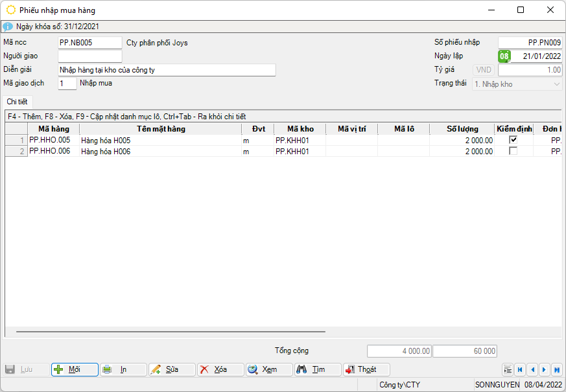
Task: Click the Thoát (exit) button
Action: tap(366, 369)
